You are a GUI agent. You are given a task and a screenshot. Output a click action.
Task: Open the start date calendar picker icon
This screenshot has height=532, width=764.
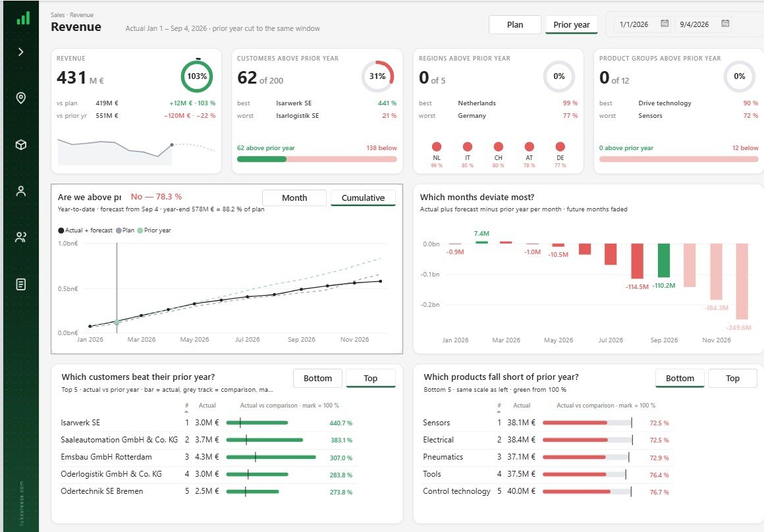(664, 24)
